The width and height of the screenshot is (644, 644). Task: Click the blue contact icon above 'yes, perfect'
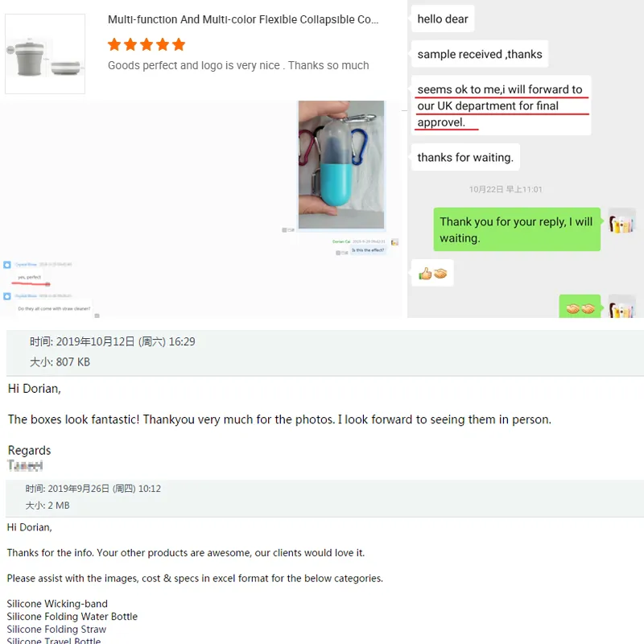click(x=7, y=265)
